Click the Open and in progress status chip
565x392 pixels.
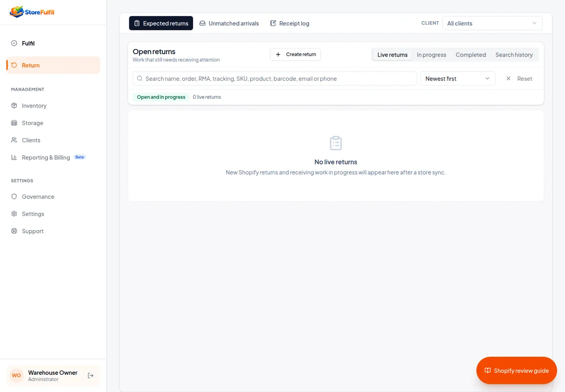161,97
